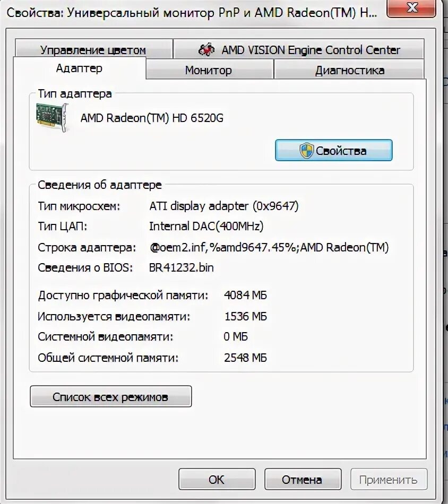Open Список всех режимов
Viewport: 448px width, 504px height.
point(110,397)
